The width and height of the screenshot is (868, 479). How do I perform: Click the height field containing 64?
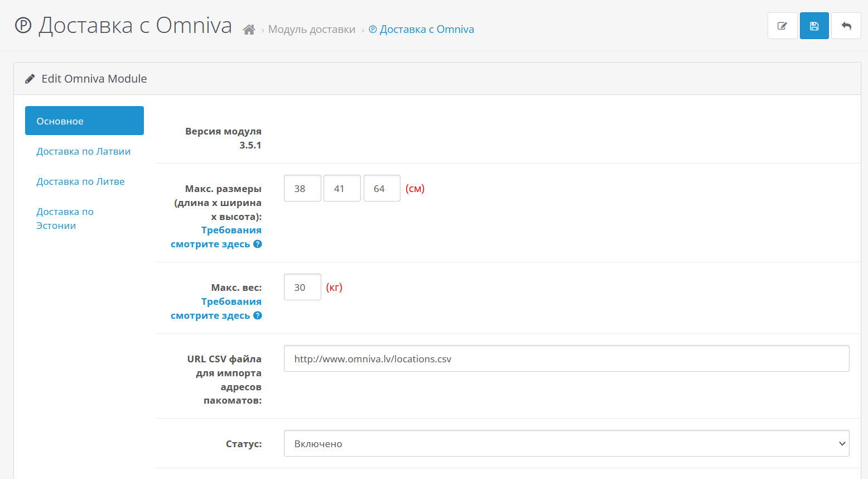point(382,188)
